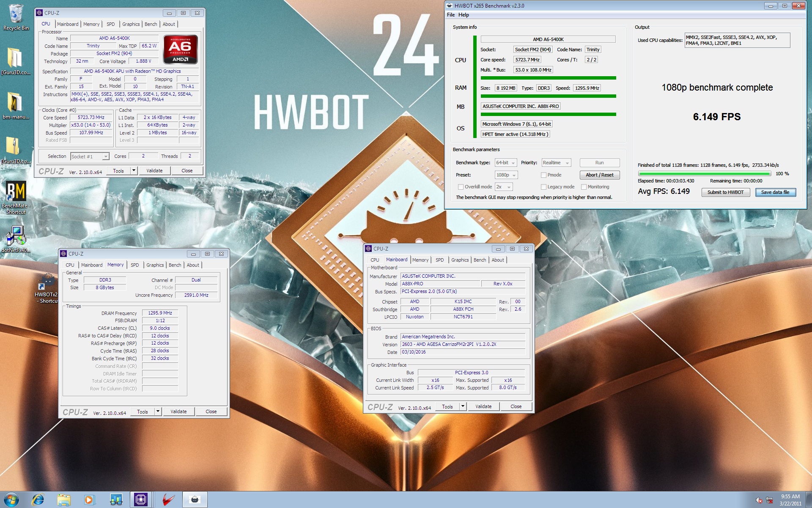The width and height of the screenshot is (812, 508).
Task: Open the taskbar clock and date
Action: pos(790,500)
